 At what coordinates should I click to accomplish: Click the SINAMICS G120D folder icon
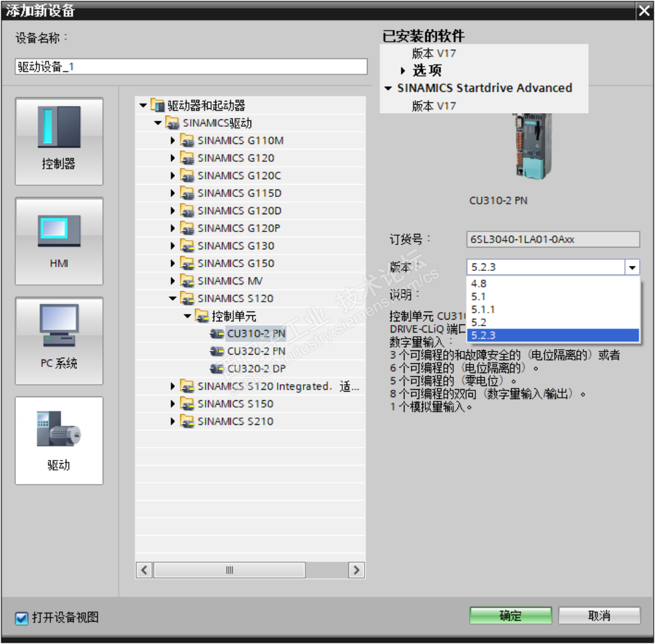tap(187, 211)
